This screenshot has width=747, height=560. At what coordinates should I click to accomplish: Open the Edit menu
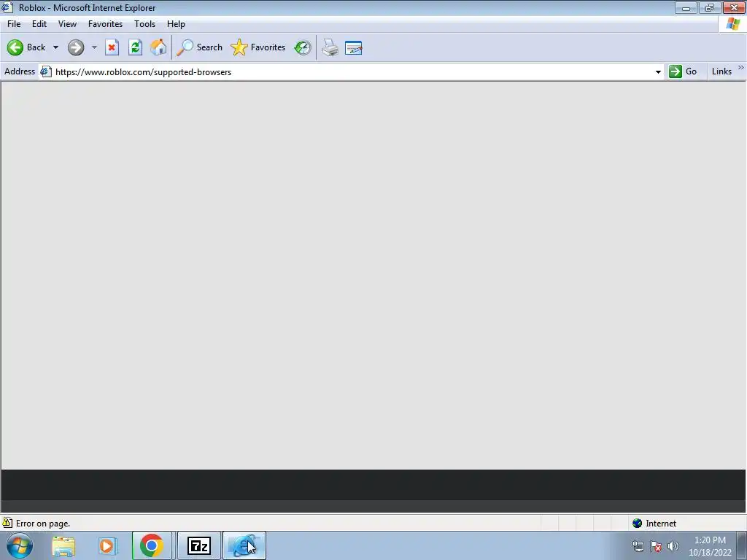(x=39, y=24)
